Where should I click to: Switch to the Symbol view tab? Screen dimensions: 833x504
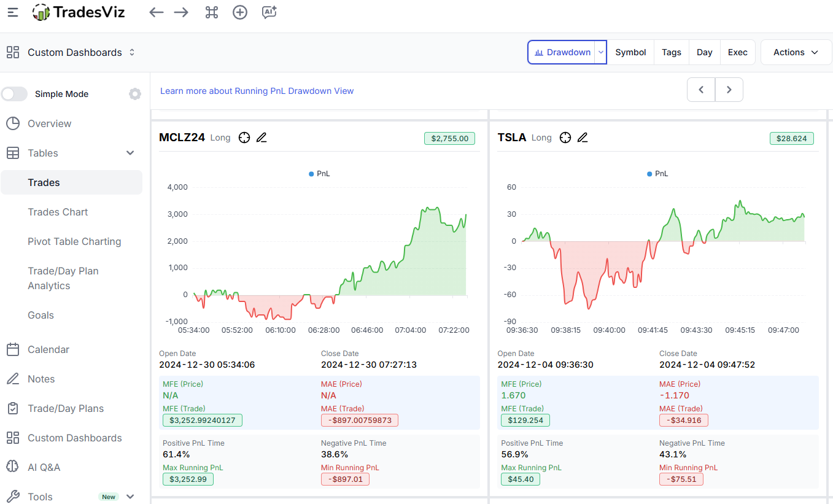tap(630, 52)
